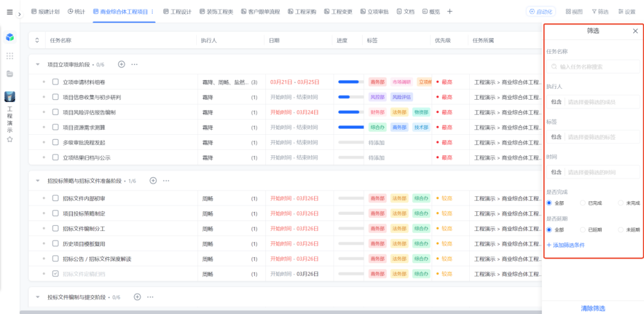Open 较高 priority of 招标文件内部初审
This screenshot has width=644, height=314.
(x=444, y=199)
